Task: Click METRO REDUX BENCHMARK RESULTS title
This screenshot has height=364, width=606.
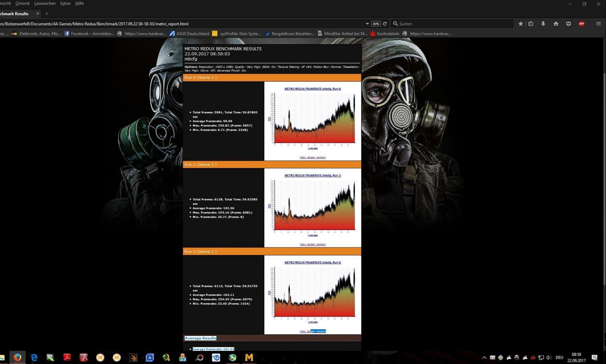Action: click(x=223, y=49)
